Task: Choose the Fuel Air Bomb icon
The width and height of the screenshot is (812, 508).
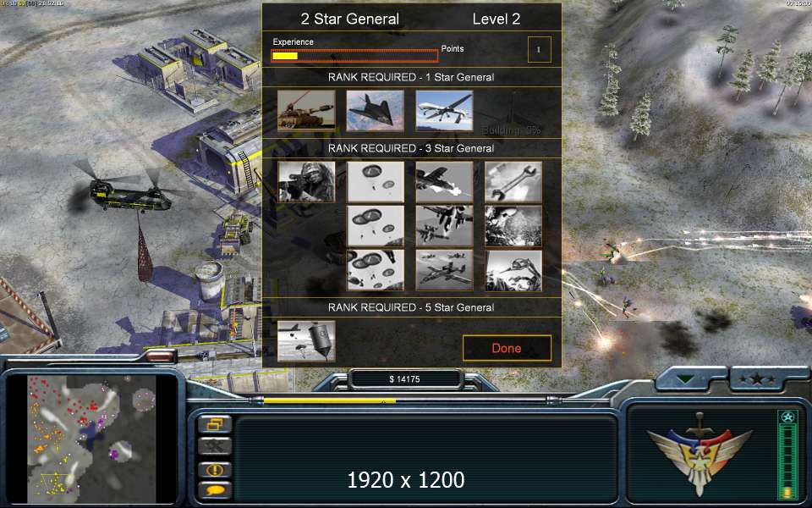Action: tap(306, 341)
